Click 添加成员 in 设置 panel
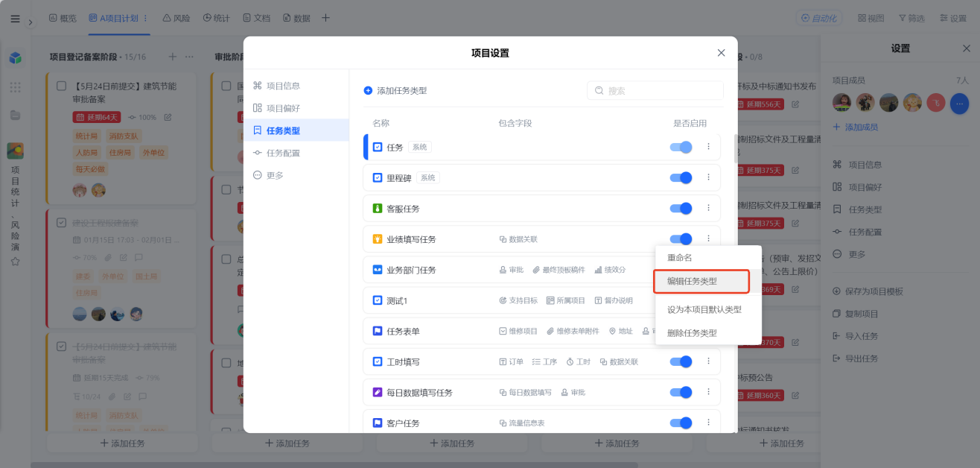The height and width of the screenshot is (468, 980). 855,127
